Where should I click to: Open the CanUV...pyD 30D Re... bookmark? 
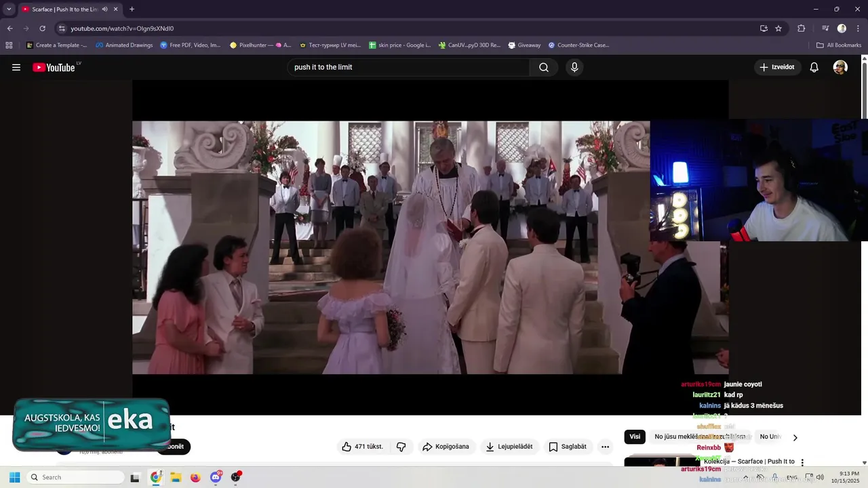(x=469, y=45)
